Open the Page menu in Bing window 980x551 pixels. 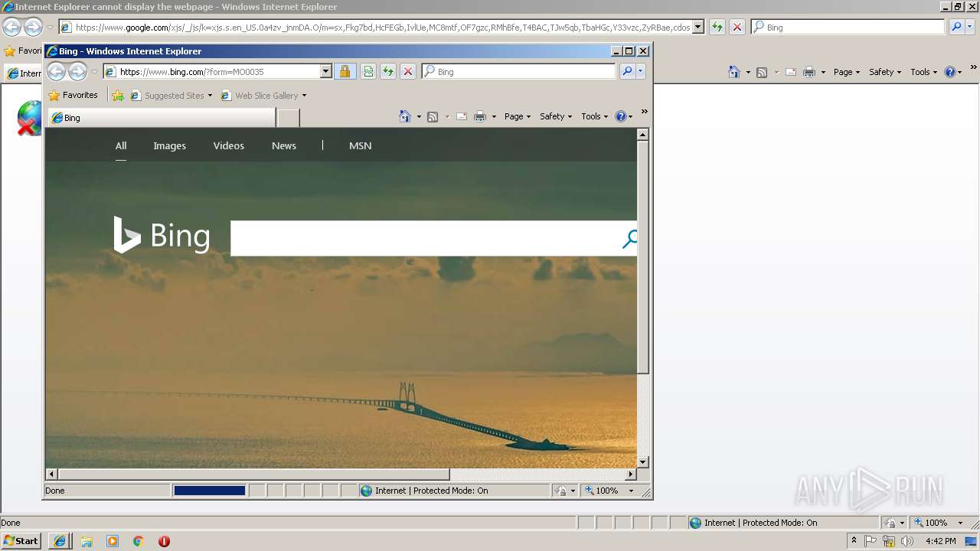pos(518,116)
